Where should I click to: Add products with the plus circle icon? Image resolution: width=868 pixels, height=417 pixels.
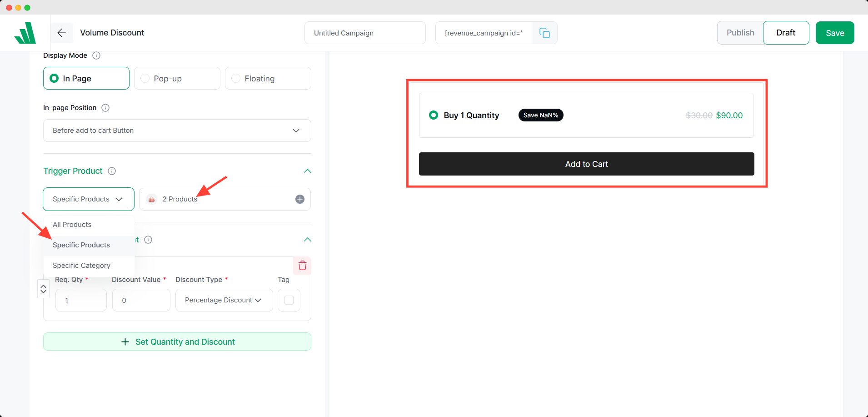[300, 199]
